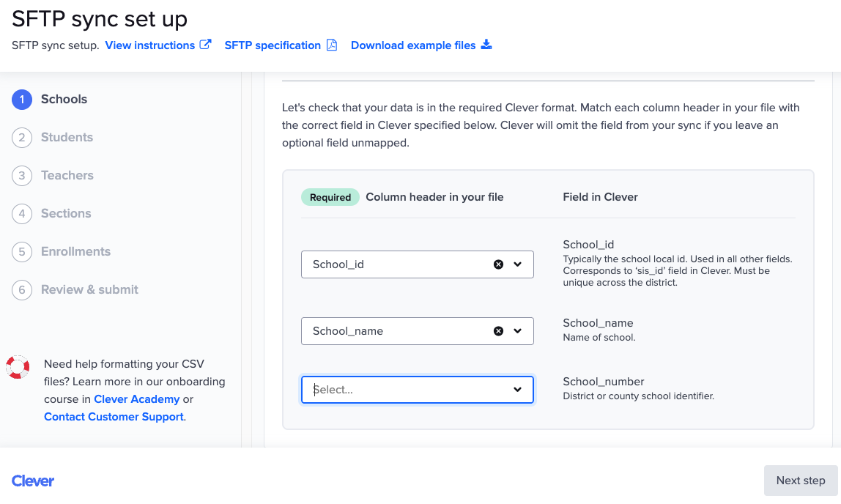841x504 pixels.
Task: Click the download icon beside Download example files
Action: point(486,45)
